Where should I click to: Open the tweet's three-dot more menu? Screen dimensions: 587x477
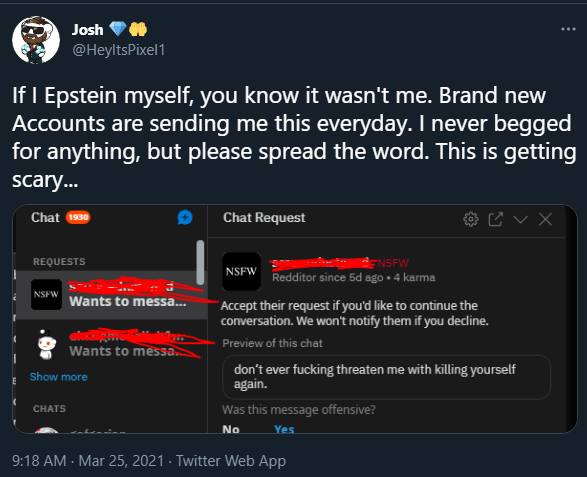click(568, 29)
